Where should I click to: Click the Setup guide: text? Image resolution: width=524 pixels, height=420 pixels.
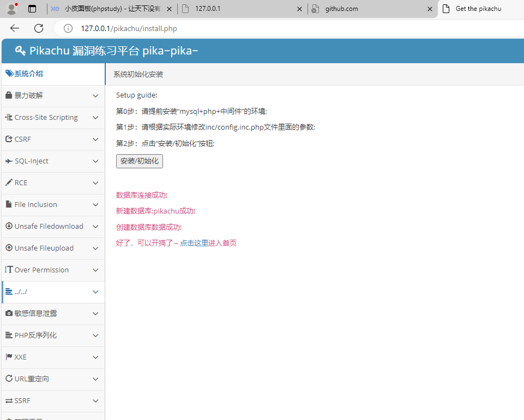(137, 95)
